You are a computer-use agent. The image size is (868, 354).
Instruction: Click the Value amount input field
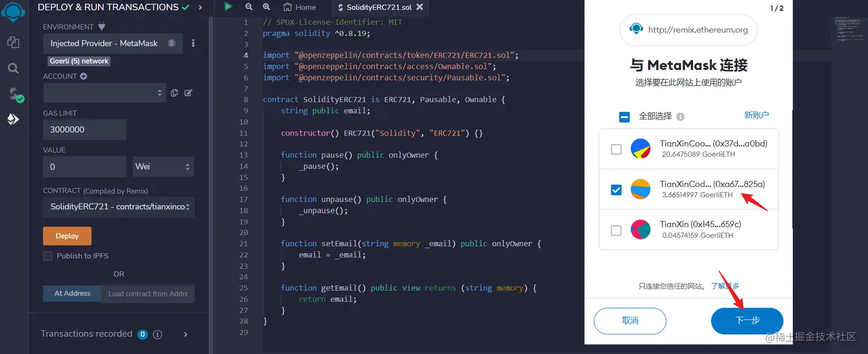point(84,166)
